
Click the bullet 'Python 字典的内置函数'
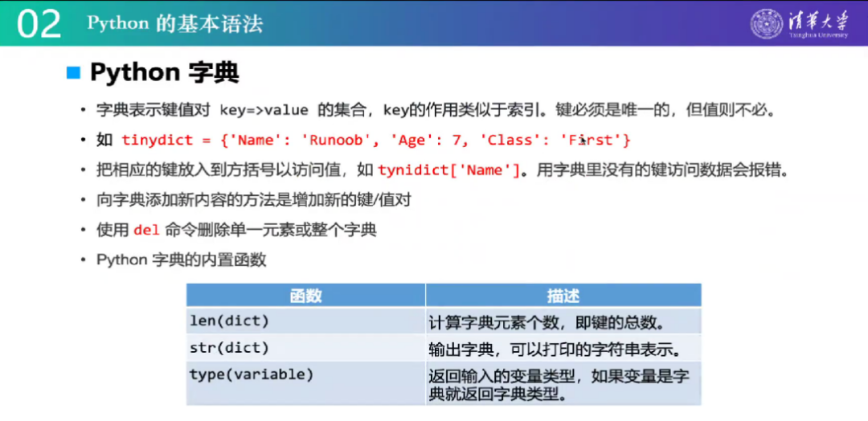point(181,260)
